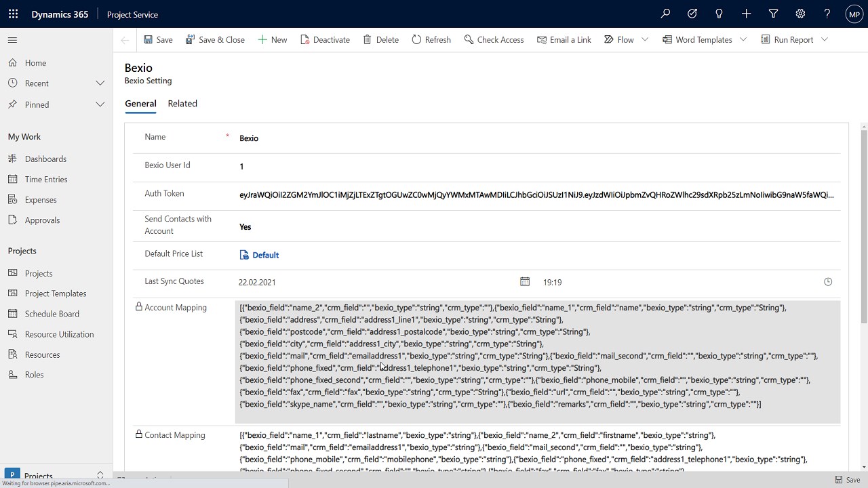Expand Word Templates dropdown chevron
The image size is (868, 488).
[x=743, y=40]
